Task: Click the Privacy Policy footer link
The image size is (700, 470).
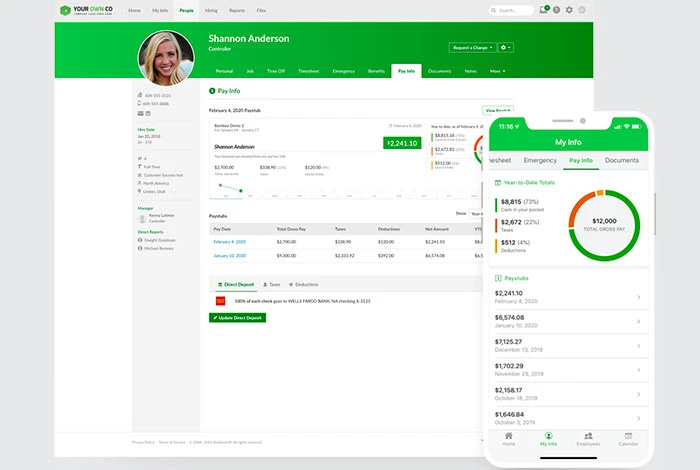Action: [143, 442]
